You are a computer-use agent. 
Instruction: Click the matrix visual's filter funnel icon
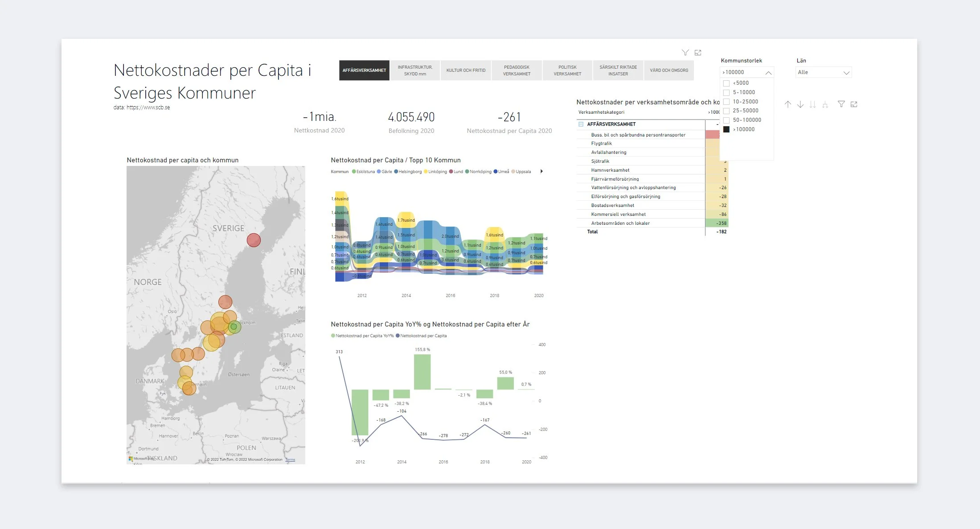(841, 104)
